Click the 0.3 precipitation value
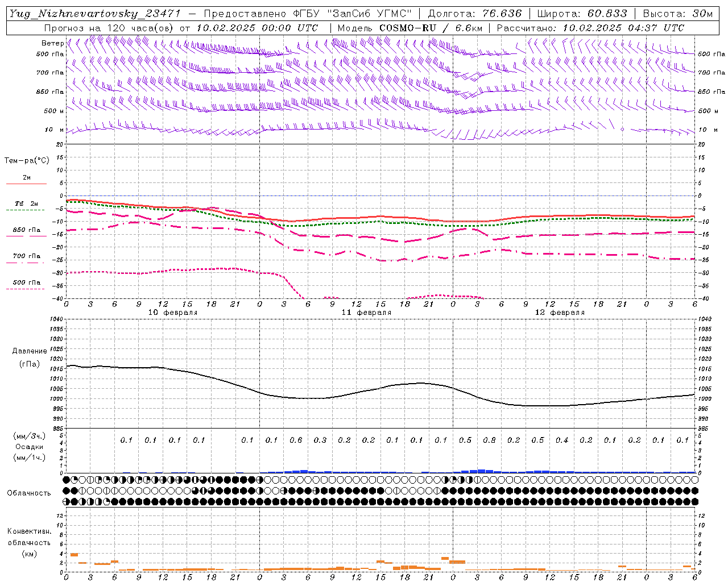The width and height of the screenshot is (728, 582). (320, 440)
